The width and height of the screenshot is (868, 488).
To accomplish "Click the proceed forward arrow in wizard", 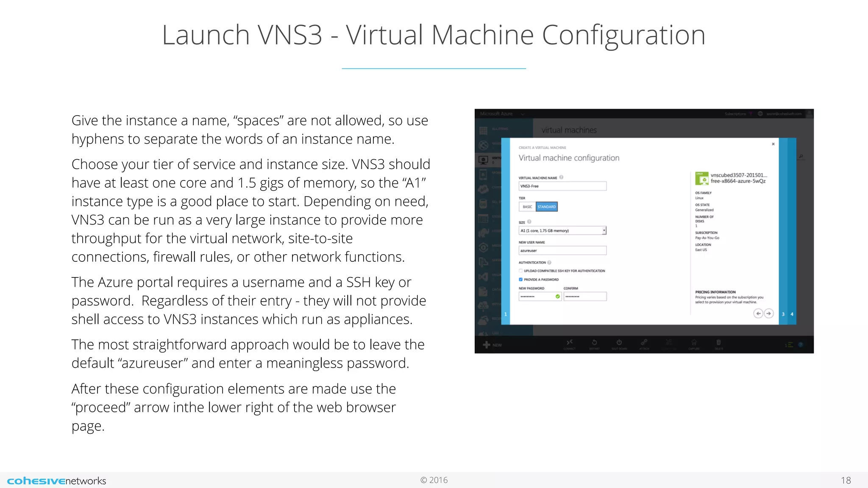I will 768,313.
